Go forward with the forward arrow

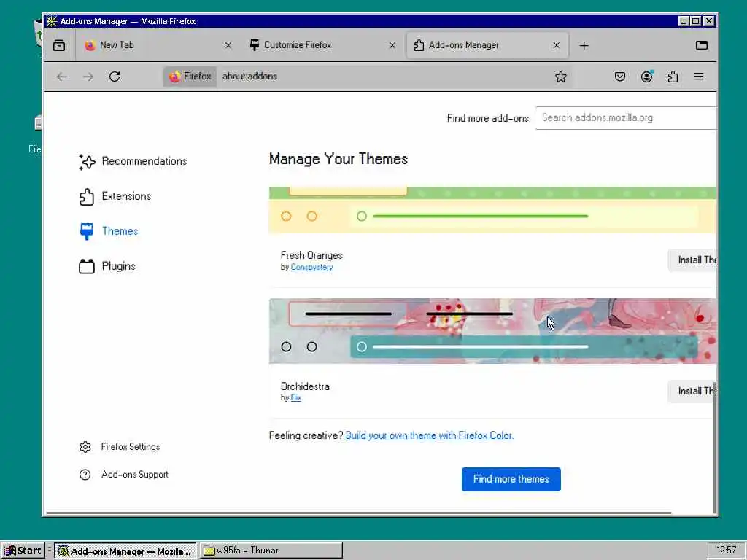88,77
